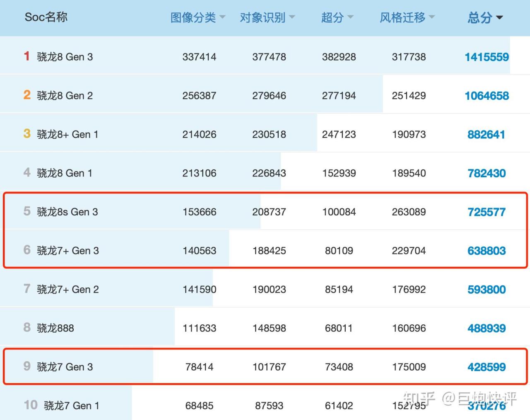The image size is (530, 420).
Task: Open the 对象识别 column sort arrow
Action: point(292,17)
